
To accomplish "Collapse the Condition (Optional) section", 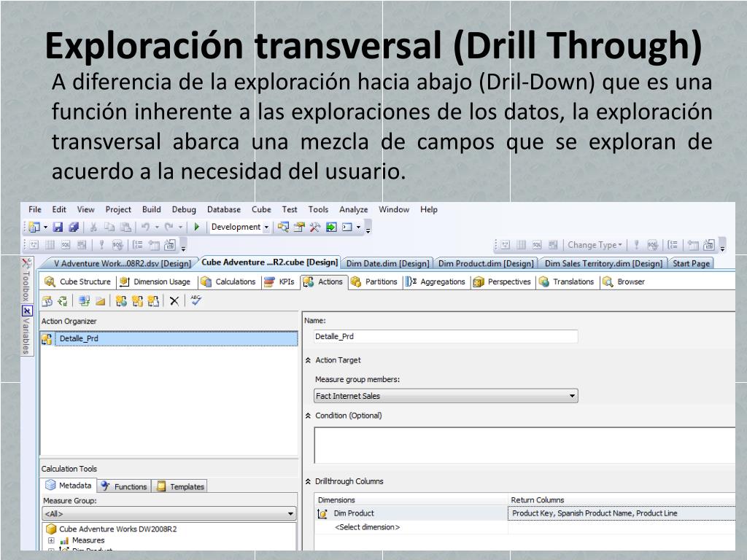I will pos(309,416).
